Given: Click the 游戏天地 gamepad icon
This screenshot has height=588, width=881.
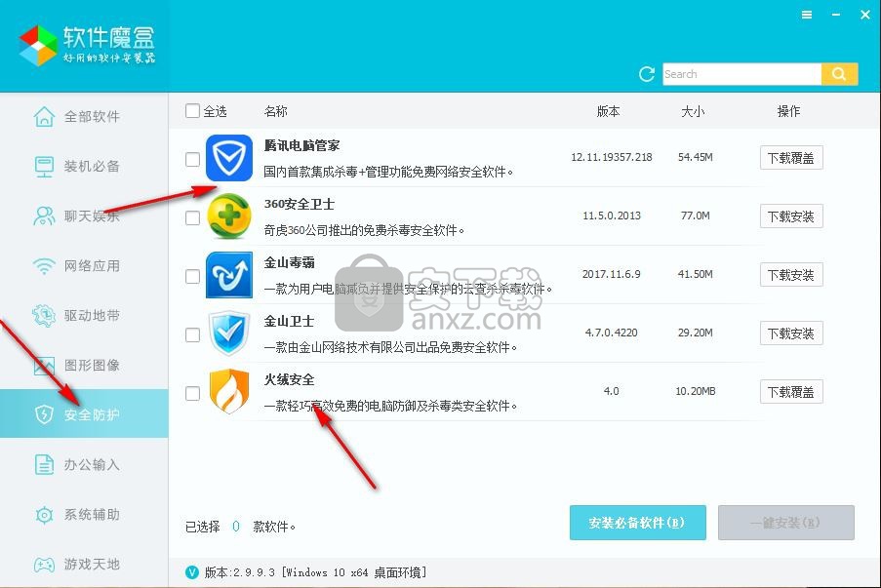Looking at the screenshot, I should click(44, 565).
